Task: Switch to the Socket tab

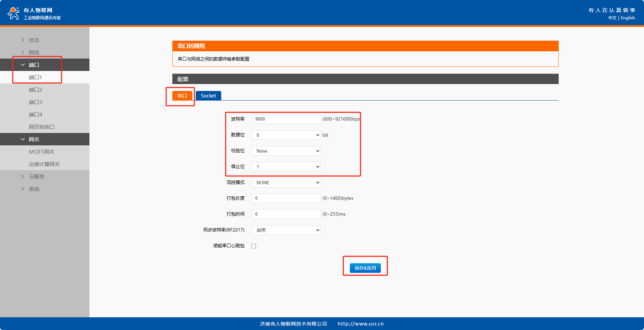Action: [x=208, y=96]
